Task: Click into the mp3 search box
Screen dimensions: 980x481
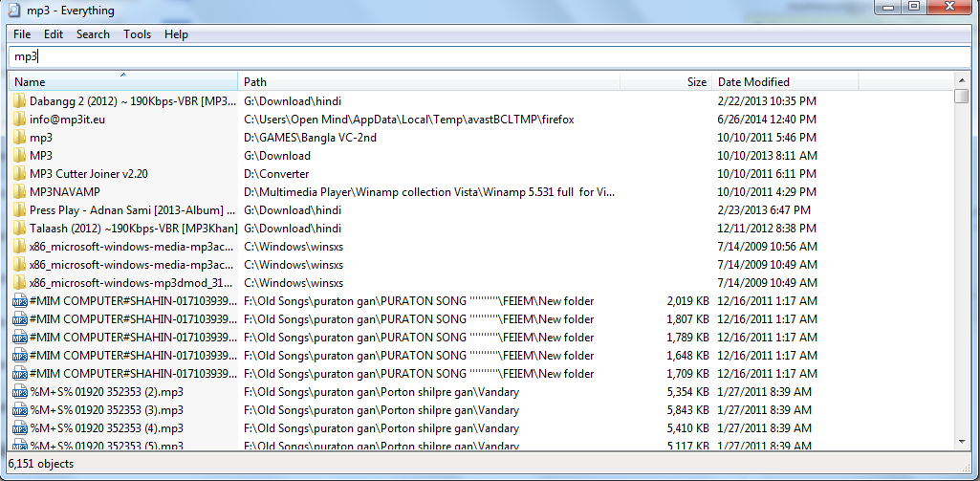Action: [490, 56]
